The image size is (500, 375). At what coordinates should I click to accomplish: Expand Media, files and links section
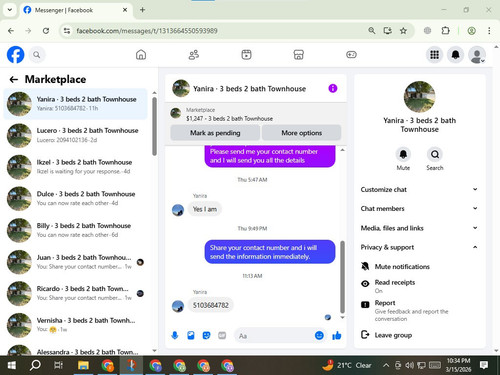419,228
